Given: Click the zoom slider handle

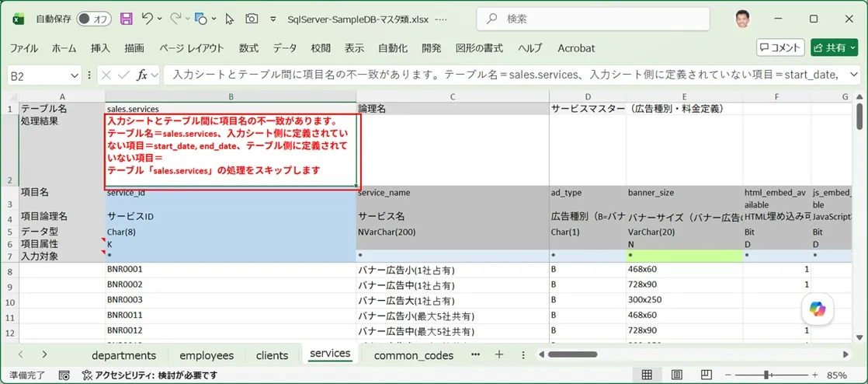Looking at the screenshot, I should [x=766, y=375].
